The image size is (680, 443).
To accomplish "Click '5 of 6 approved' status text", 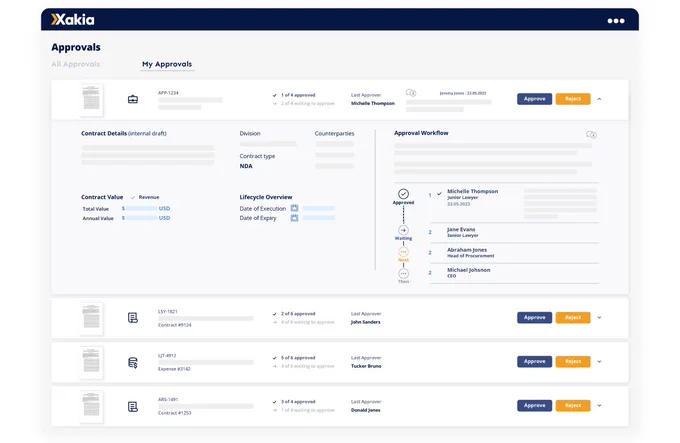I will click(298, 358).
